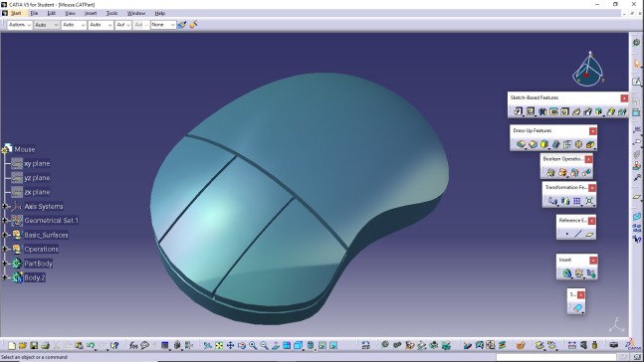The height and width of the screenshot is (362, 644).
Task: Open the Autom color dropdown
Action: click(x=19, y=25)
